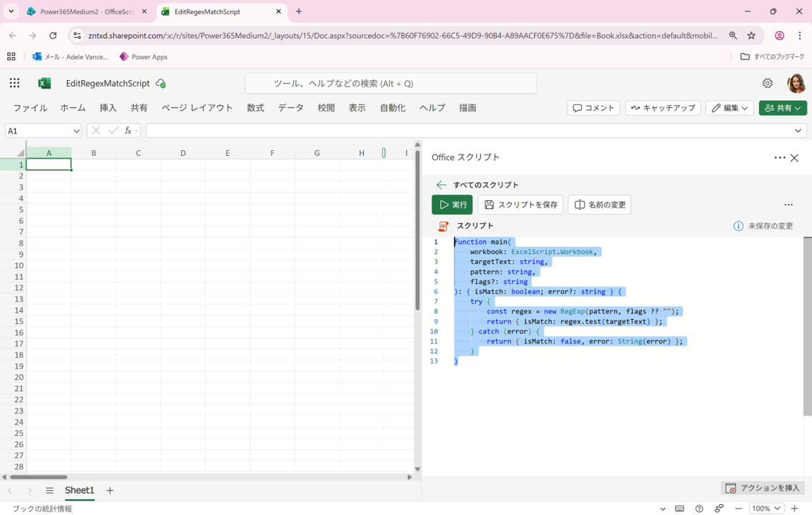Open the Microsoft 365 app launcher
Screen dimensions: 812x515
pos(14,83)
